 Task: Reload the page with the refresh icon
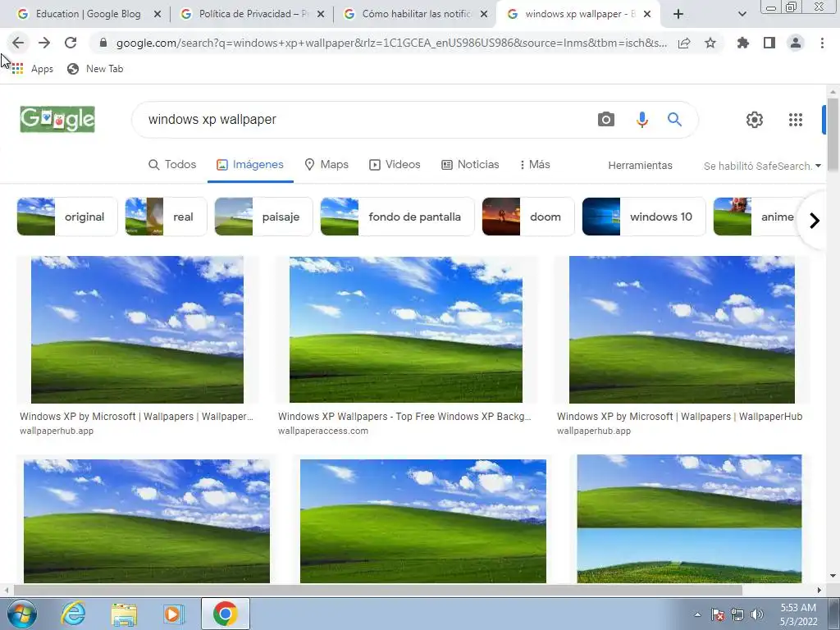pyautogui.click(x=71, y=43)
